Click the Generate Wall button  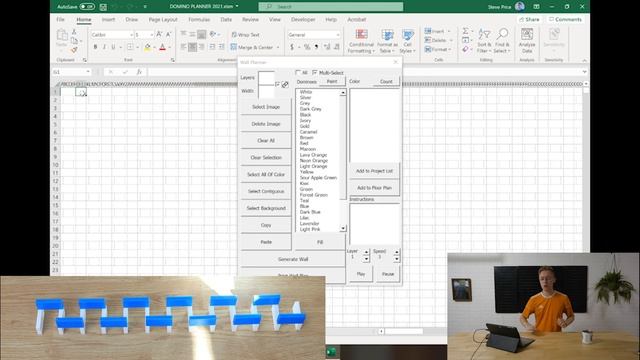click(293, 259)
